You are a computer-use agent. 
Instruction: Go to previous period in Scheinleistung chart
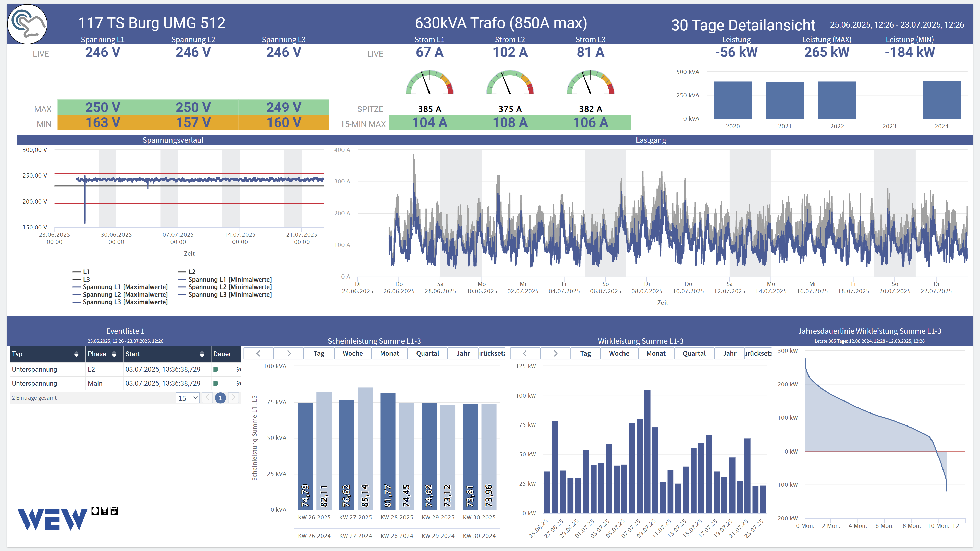[x=258, y=353]
